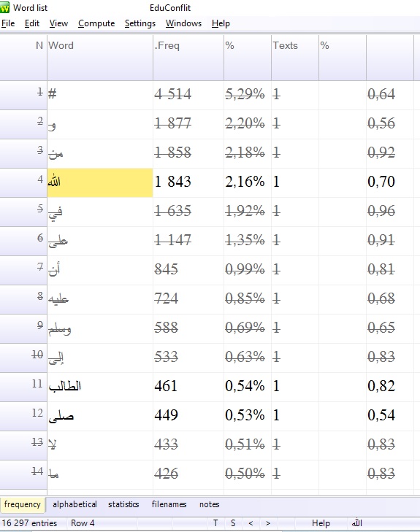The height and width of the screenshot is (532, 420).
Task: Open the Windows menu
Action: click(x=183, y=23)
